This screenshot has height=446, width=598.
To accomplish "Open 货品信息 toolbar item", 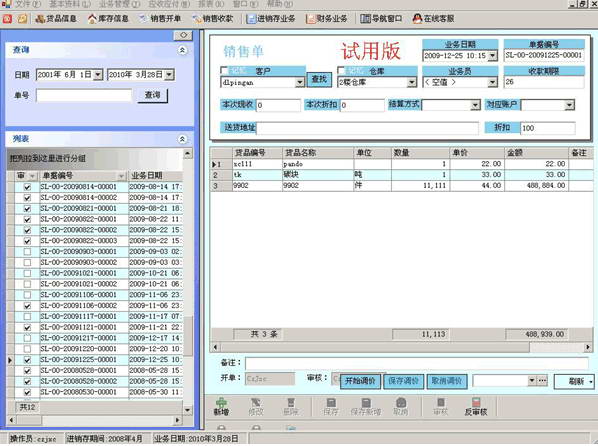I will (x=56, y=18).
